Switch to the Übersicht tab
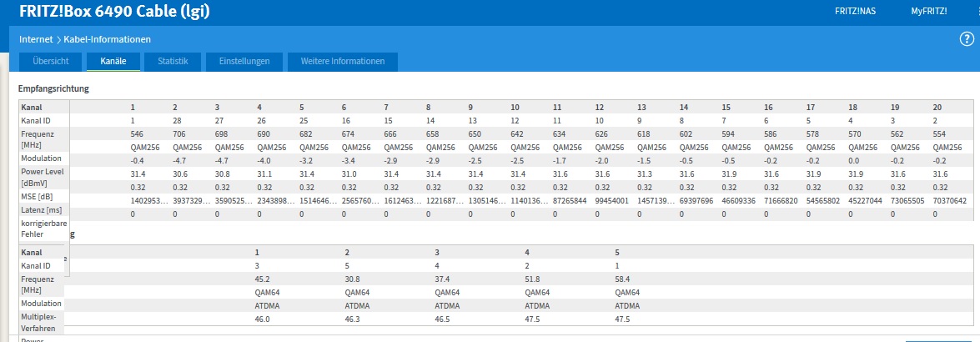 coord(51,61)
